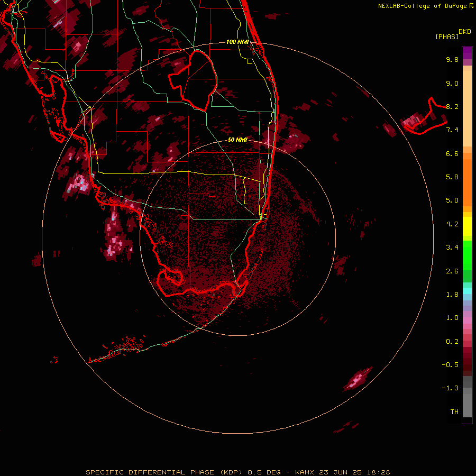Click the isolated KDP echo southeast of the radar
The width and height of the screenshot is (476, 476).
coord(358,379)
